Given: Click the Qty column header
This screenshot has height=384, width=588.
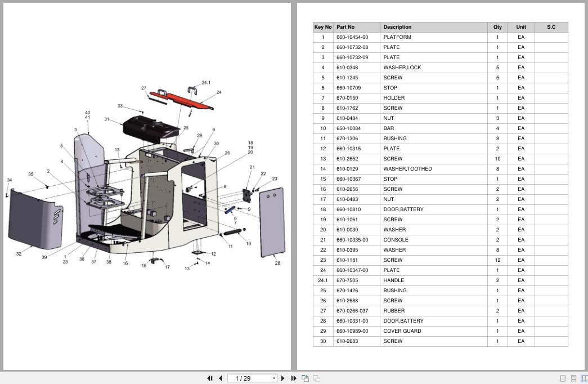Looking at the screenshot, I should tap(497, 27).
